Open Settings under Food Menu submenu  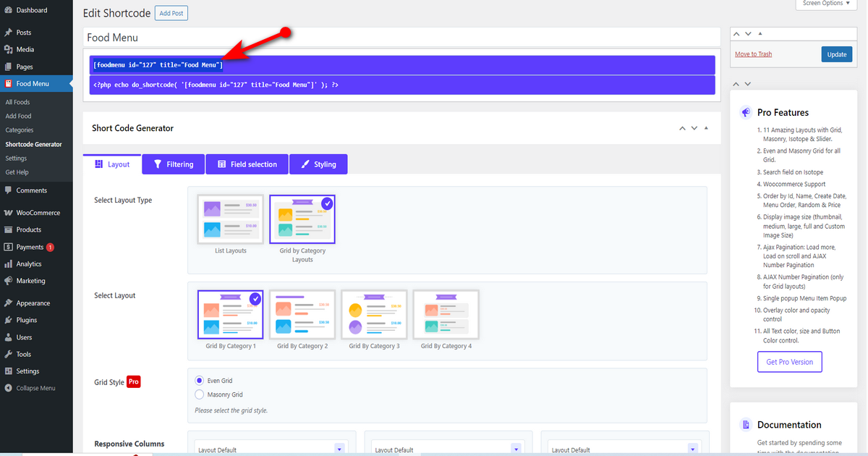pos(16,159)
